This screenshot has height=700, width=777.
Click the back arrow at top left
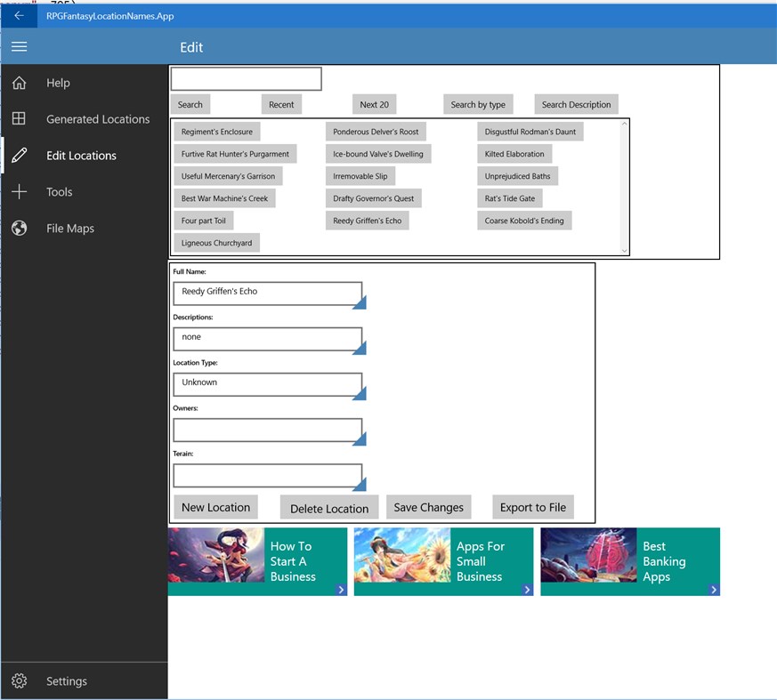pyautogui.click(x=18, y=15)
